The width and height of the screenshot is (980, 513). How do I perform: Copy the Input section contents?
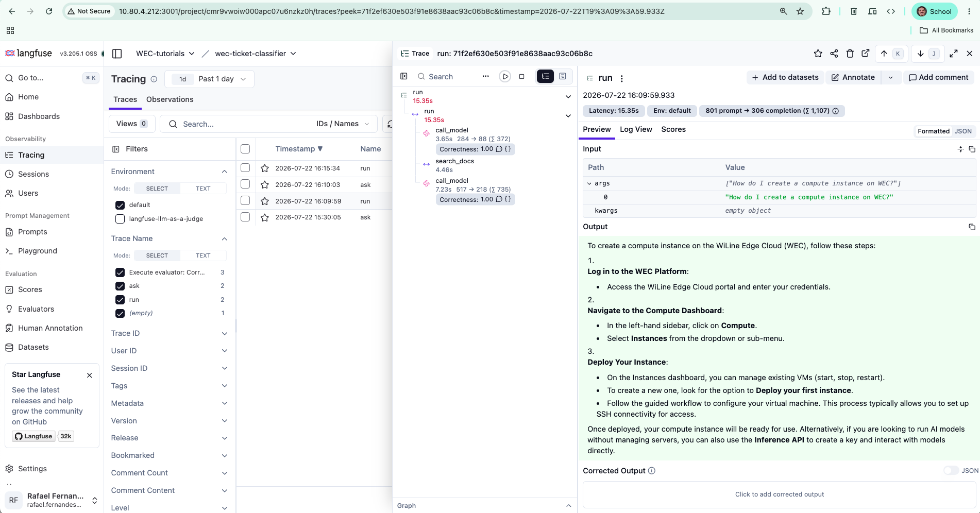972,149
